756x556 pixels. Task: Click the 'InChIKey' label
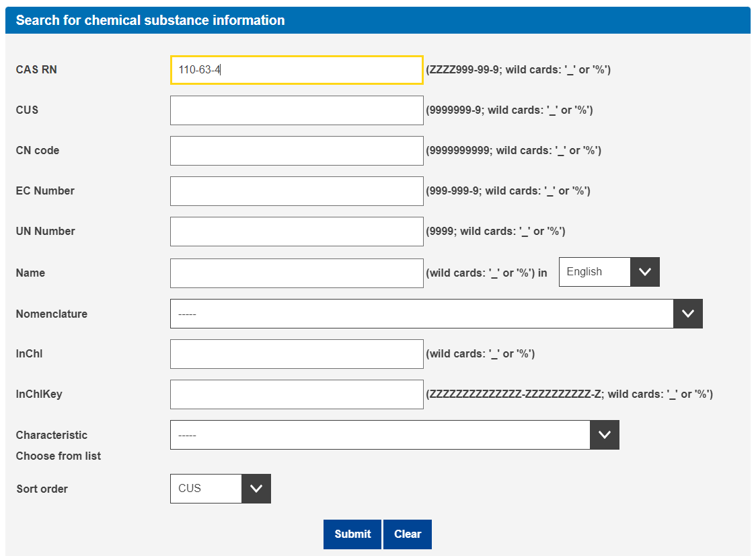pyautogui.click(x=39, y=394)
